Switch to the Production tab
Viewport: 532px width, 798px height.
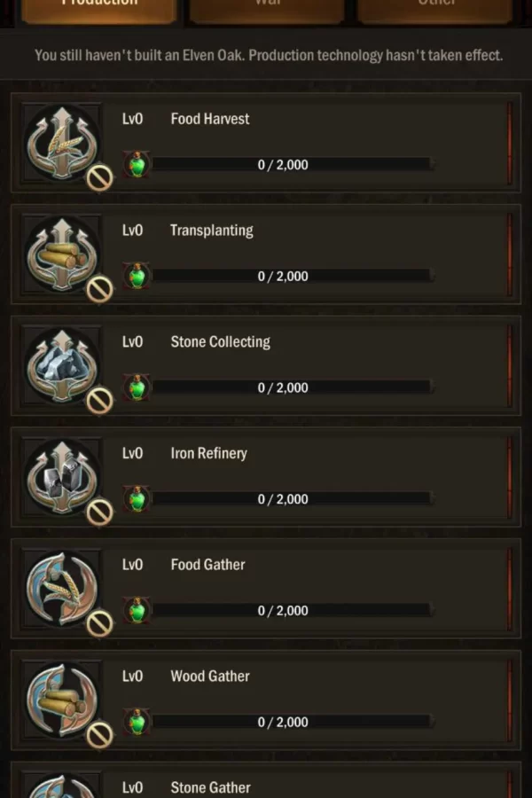tap(98, 9)
